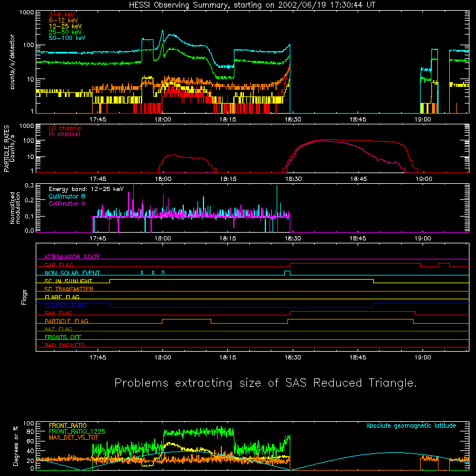Select the 50-100 keV legend label
This screenshot has width=476, height=476.
pyautogui.click(x=67, y=37)
